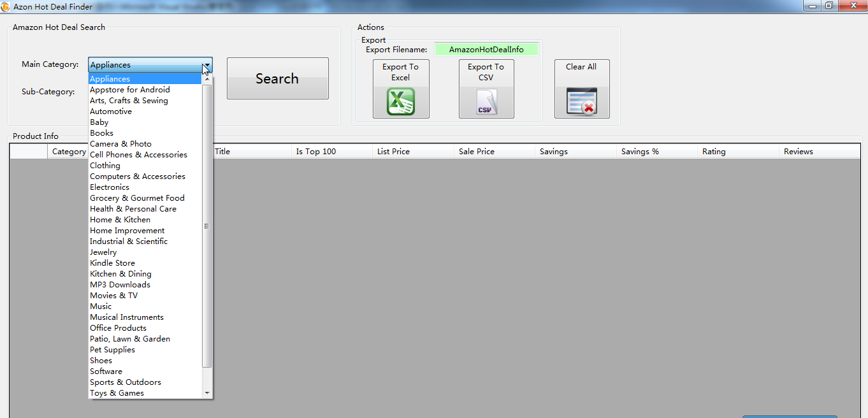Sort by Rating column

point(739,152)
